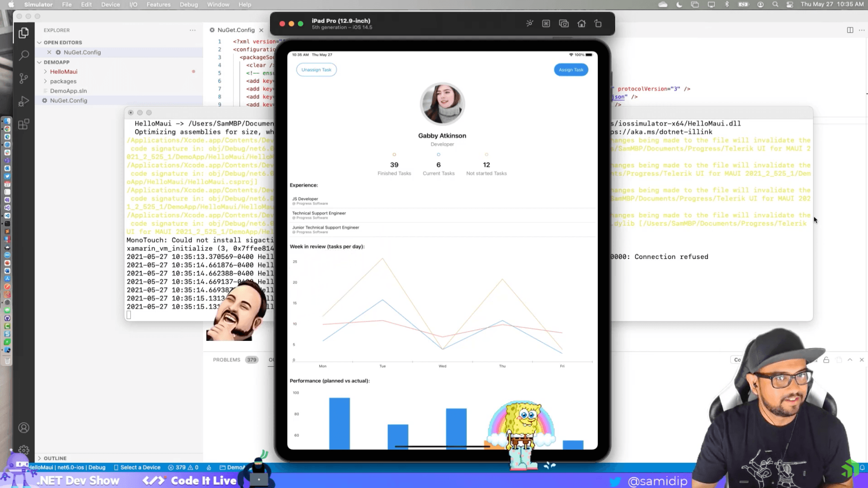This screenshot has width=868, height=488.
Task: Tap Gabby Atkinson's profile photo
Action: tap(442, 104)
